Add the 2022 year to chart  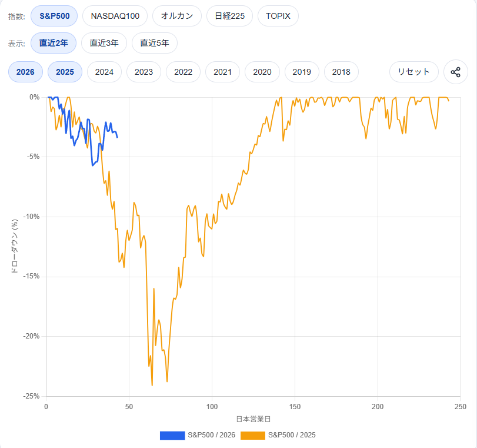click(x=183, y=72)
